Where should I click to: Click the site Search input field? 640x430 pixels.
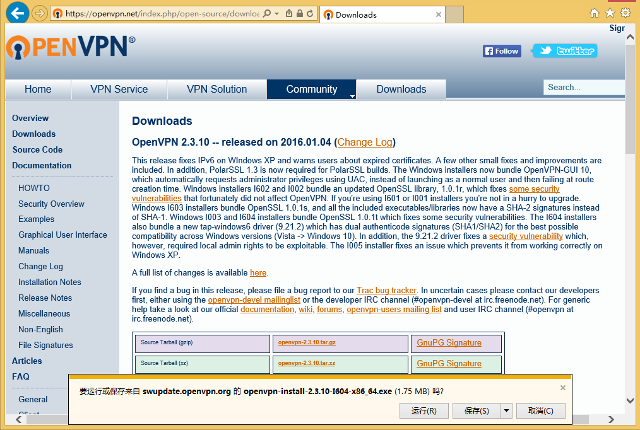coord(584,87)
